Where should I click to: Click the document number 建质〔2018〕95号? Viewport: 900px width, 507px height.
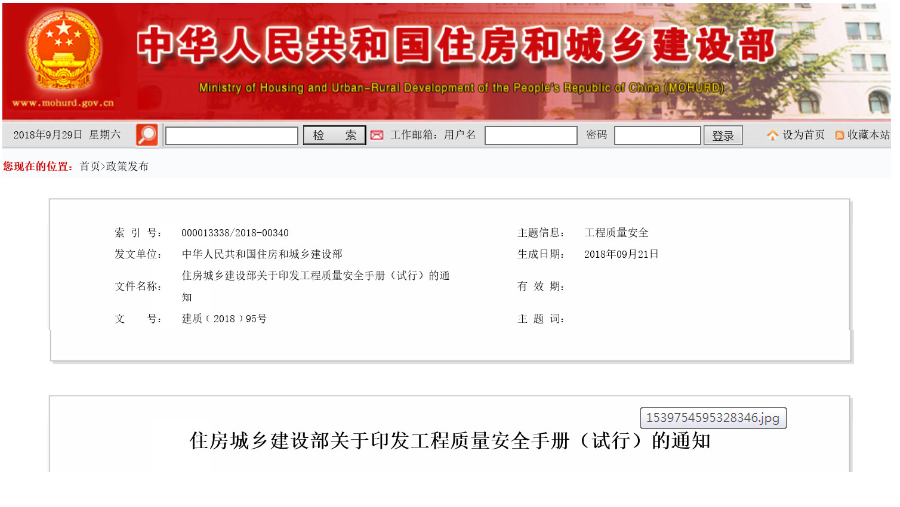[x=224, y=319]
